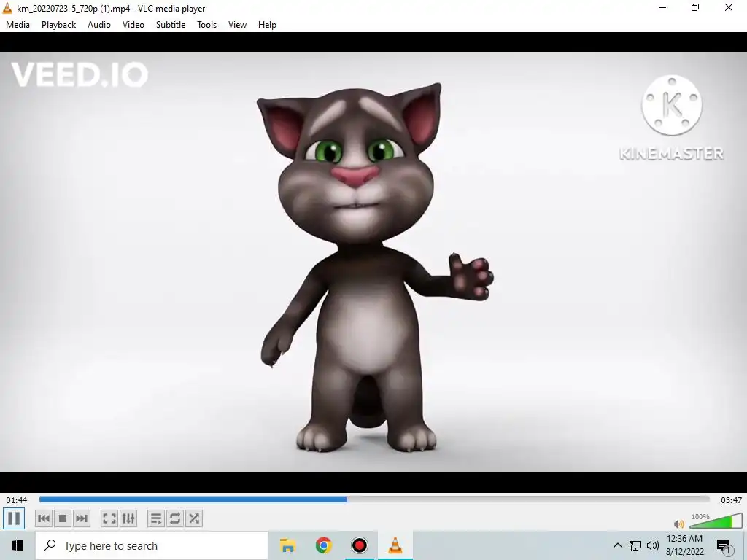Toggle the playlist view
The height and width of the screenshot is (560, 747).
(x=156, y=518)
